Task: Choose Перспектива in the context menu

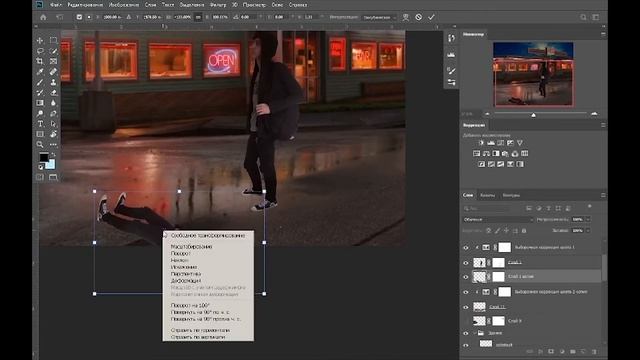Action: click(186, 274)
